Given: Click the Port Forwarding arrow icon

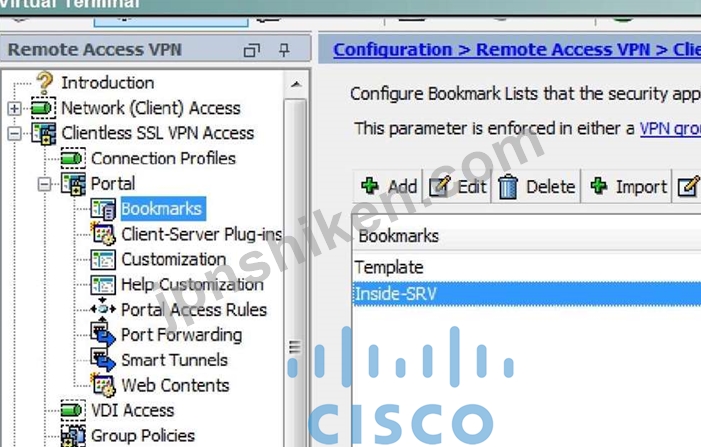Looking at the screenshot, I should pyautogui.click(x=103, y=334).
